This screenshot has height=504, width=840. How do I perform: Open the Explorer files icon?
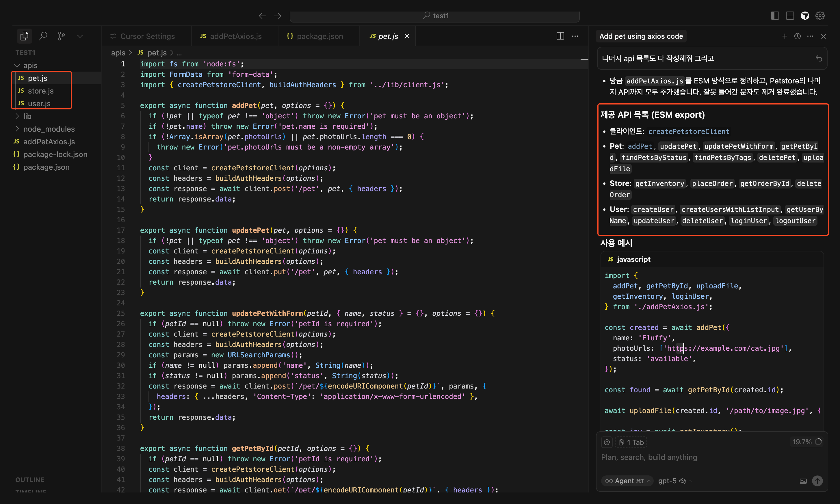pyautogui.click(x=24, y=36)
